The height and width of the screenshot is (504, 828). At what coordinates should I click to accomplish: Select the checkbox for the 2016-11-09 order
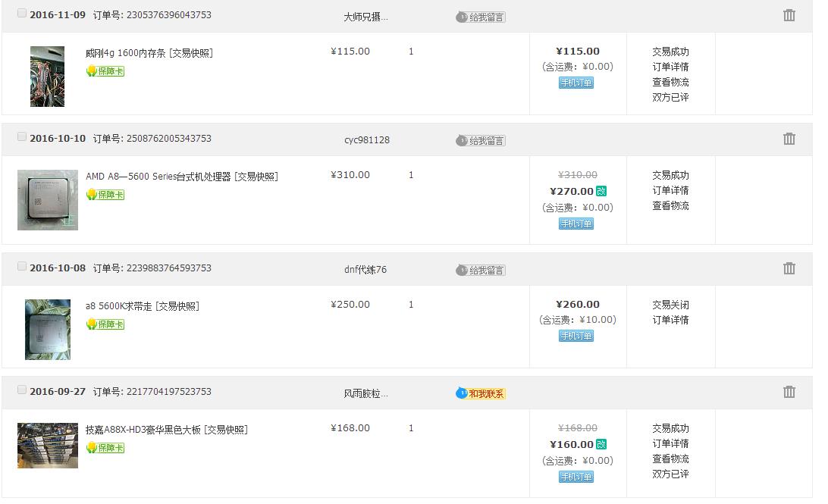coord(21,12)
